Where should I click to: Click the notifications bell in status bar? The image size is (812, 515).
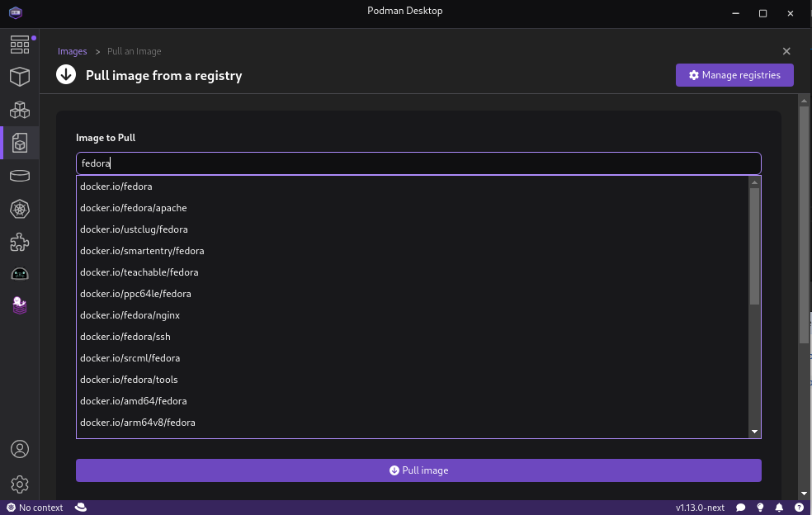tap(779, 508)
